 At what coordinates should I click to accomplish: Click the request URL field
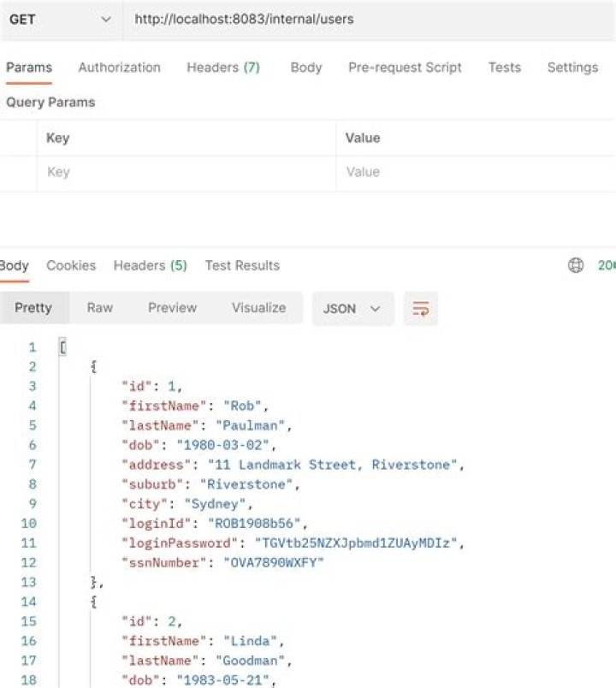[x=370, y=20]
